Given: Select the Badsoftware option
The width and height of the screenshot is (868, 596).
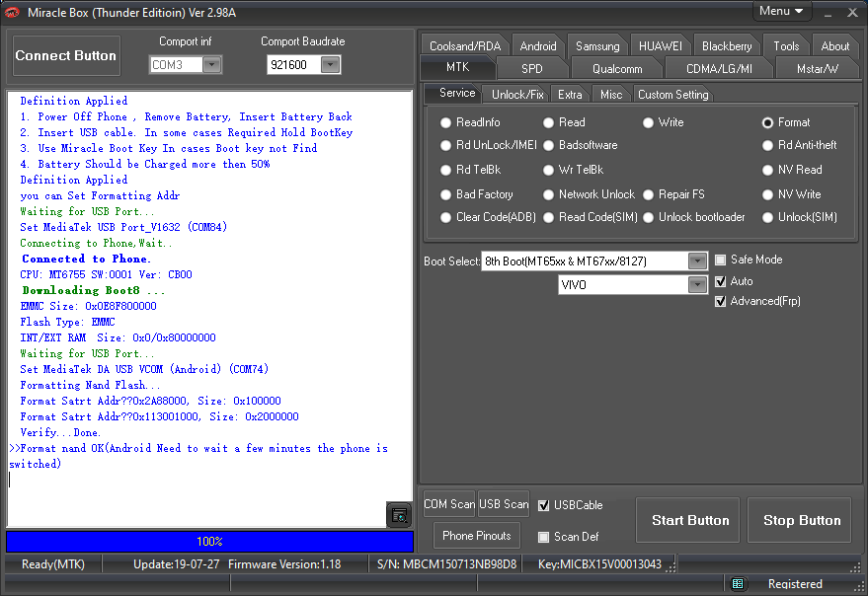Looking at the screenshot, I should pyautogui.click(x=580, y=145).
